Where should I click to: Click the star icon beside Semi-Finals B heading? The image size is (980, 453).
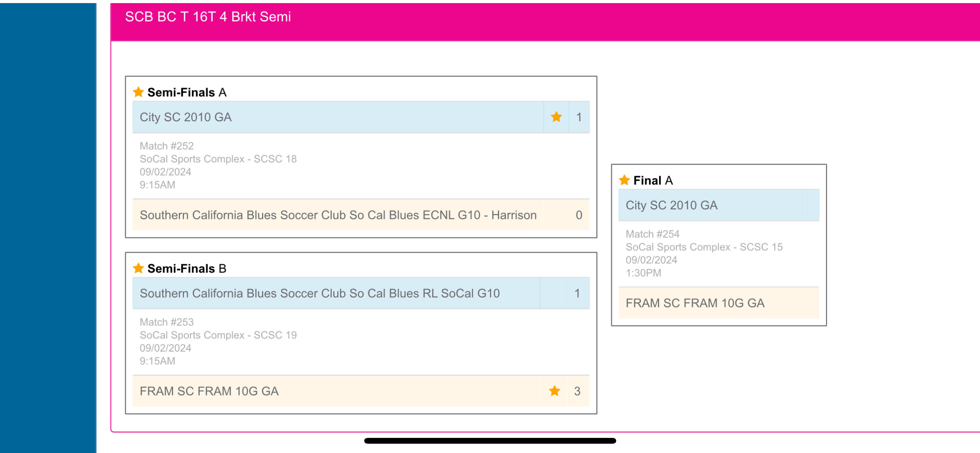(x=138, y=268)
